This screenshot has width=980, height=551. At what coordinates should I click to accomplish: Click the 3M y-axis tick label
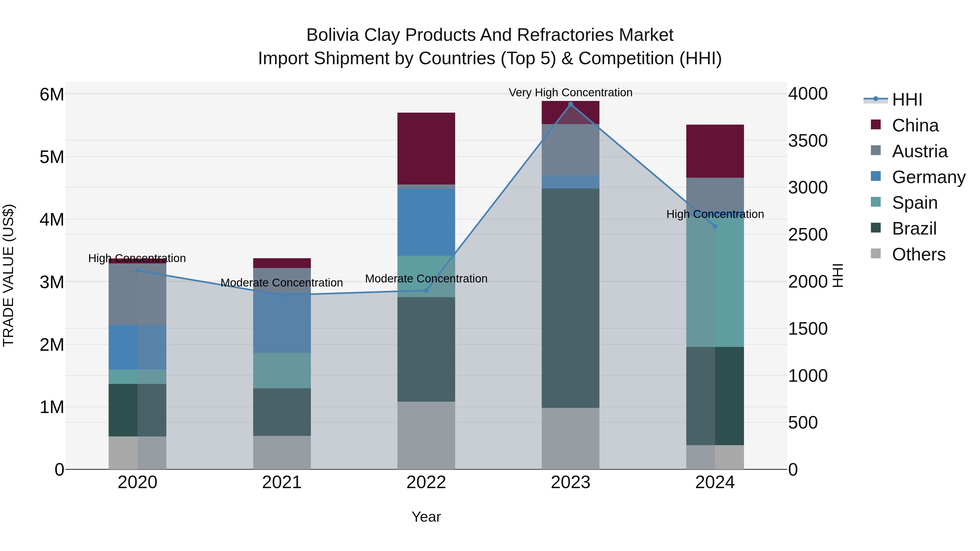[52, 282]
